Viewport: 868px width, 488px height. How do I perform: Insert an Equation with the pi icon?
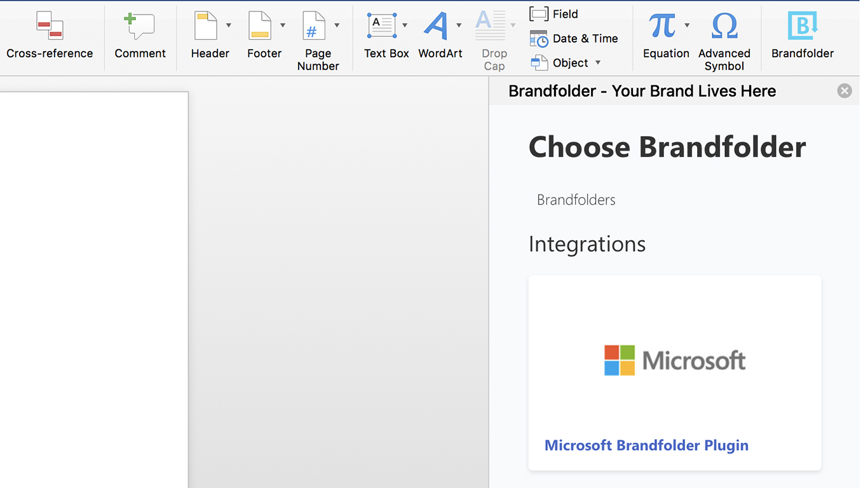662,26
